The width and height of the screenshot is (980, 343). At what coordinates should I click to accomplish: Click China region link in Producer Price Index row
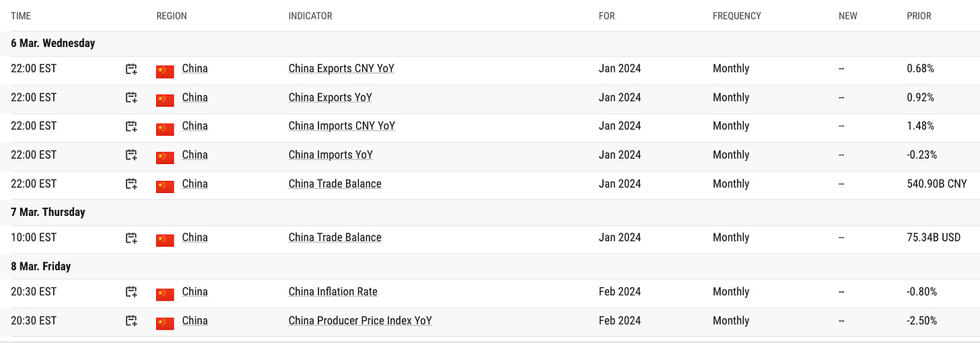[x=195, y=321]
